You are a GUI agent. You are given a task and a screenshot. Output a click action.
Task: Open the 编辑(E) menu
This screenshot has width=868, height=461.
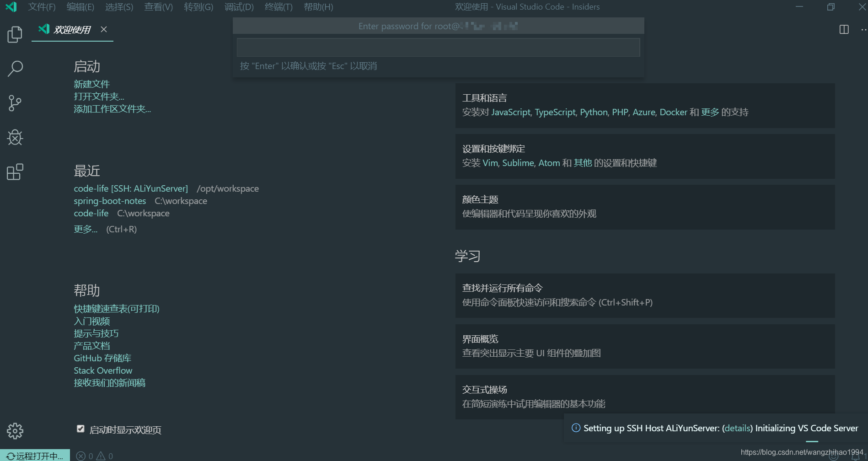[x=80, y=7]
